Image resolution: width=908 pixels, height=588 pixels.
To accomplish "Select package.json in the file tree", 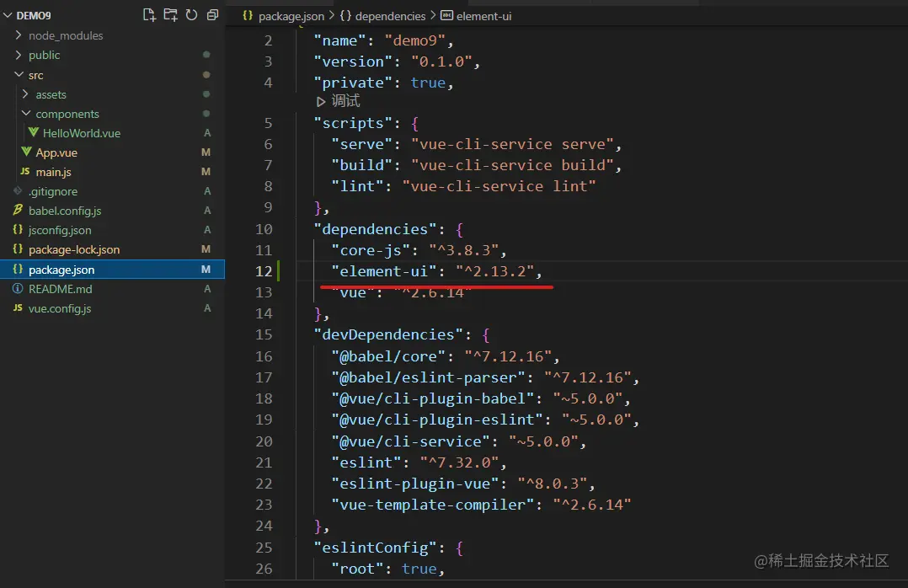I will pos(112,270).
